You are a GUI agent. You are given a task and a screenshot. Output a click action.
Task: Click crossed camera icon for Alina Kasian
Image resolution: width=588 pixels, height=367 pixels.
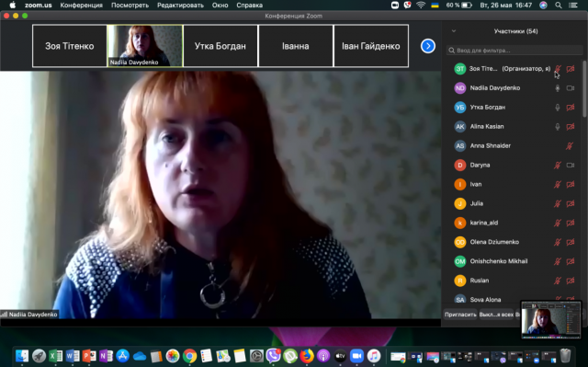pyautogui.click(x=570, y=126)
